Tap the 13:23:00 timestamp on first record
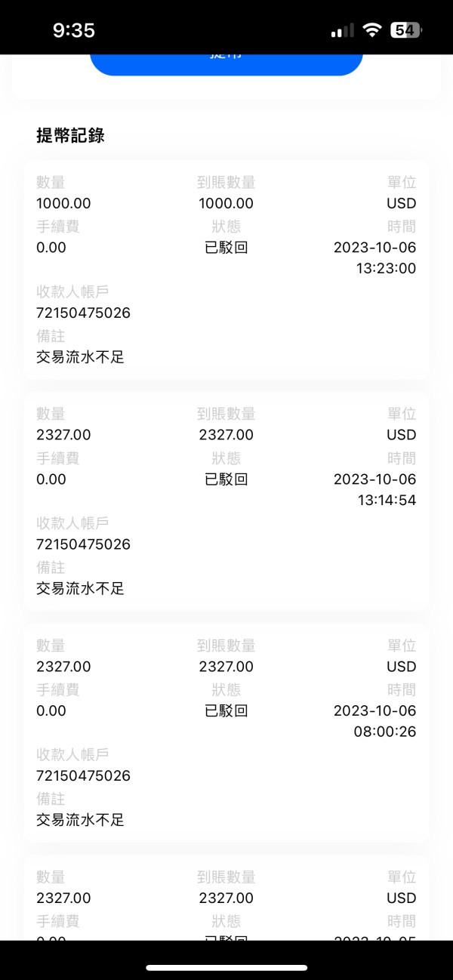Screen dimensions: 453x980 pyautogui.click(x=386, y=269)
